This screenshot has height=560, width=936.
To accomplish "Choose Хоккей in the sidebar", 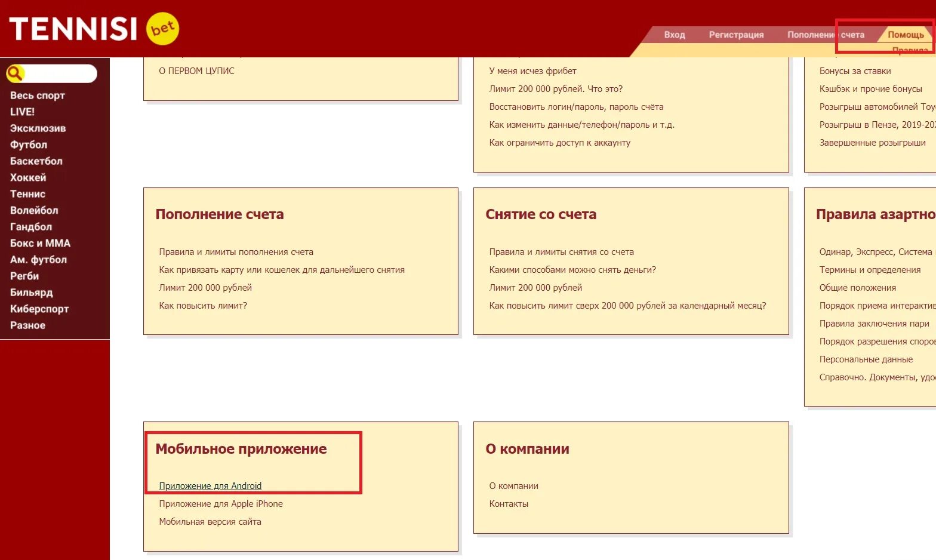I will tap(28, 177).
